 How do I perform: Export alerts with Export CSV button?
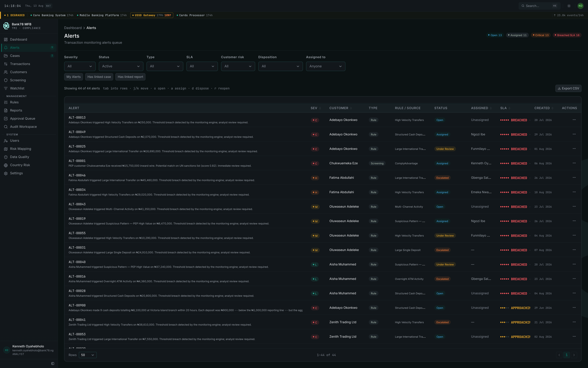[568, 88]
